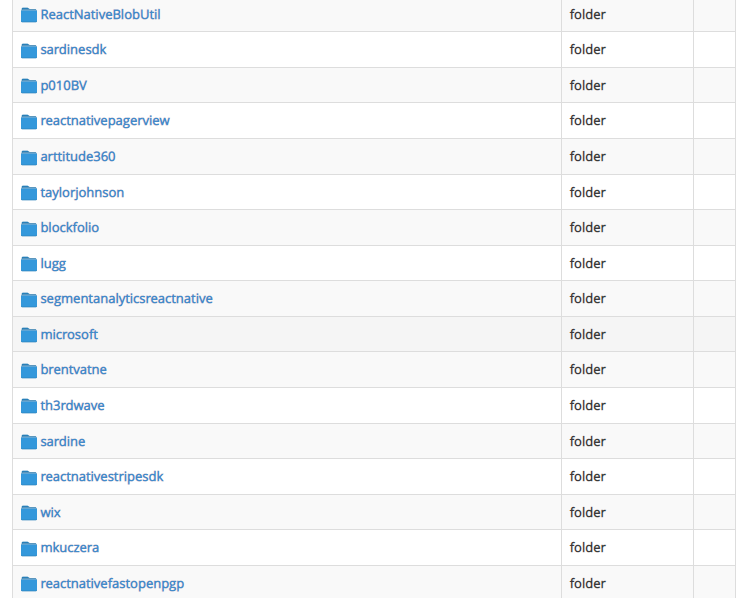Select the 'folder' type cell in ReactNativeBlobUtil row

click(x=627, y=14)
